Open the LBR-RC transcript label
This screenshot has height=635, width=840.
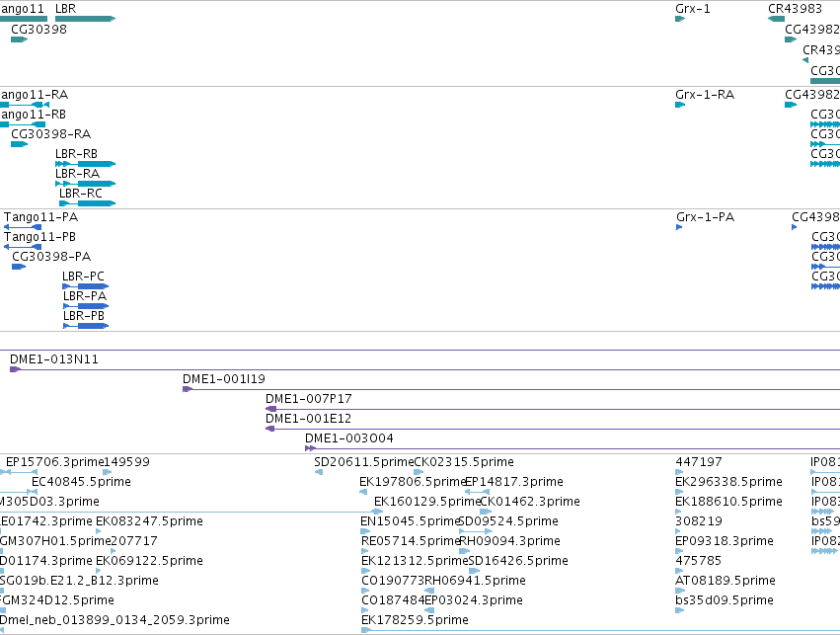80,194
